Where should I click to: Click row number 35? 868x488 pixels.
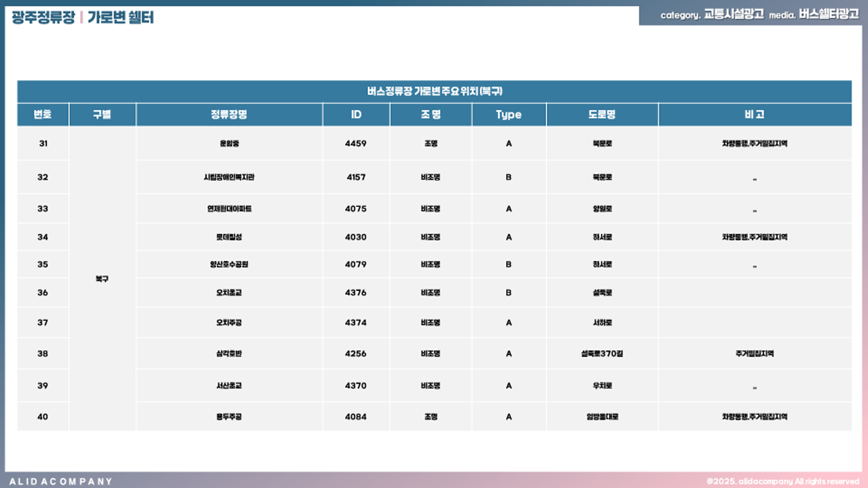43,264
